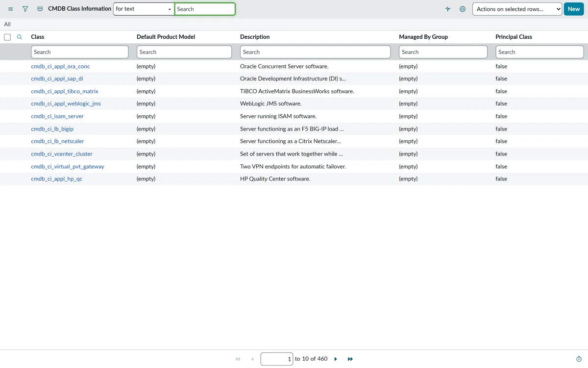Open cmdb_ci_appl_sap_di record
The width and height of the screenshot is (588, 368).
(x=57, y=79)
